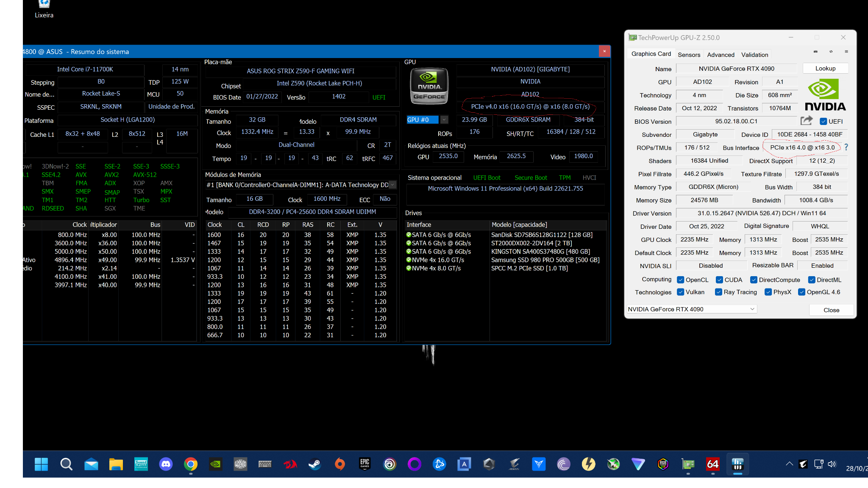Viewport: 868px width, 488px height.
Task: Open Epic Games launcher from taskbar
Action: [x=365, y=464]
